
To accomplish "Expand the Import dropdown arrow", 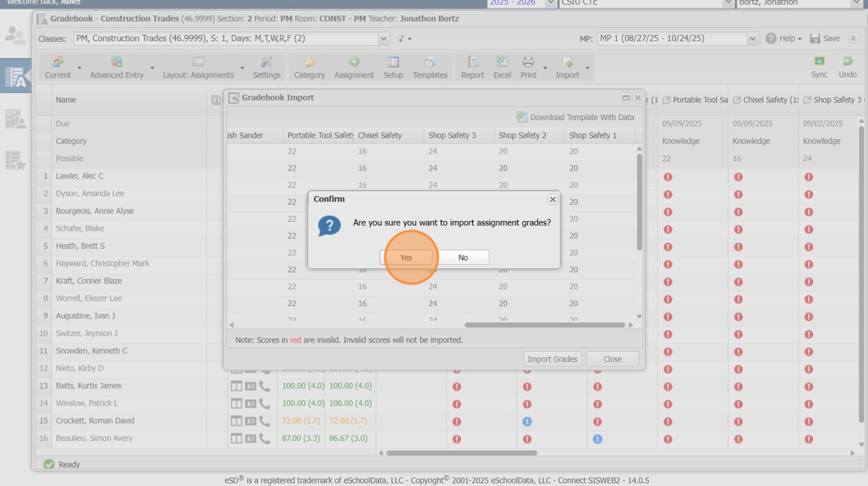I will pyautogui.click(x=587, y=68).
